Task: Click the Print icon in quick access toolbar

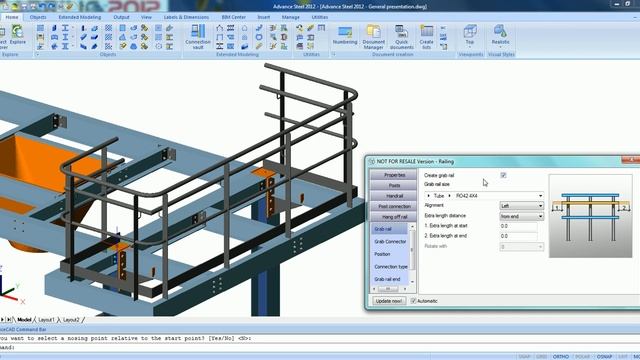Action: pyautogui.click(x=33, y=7)
